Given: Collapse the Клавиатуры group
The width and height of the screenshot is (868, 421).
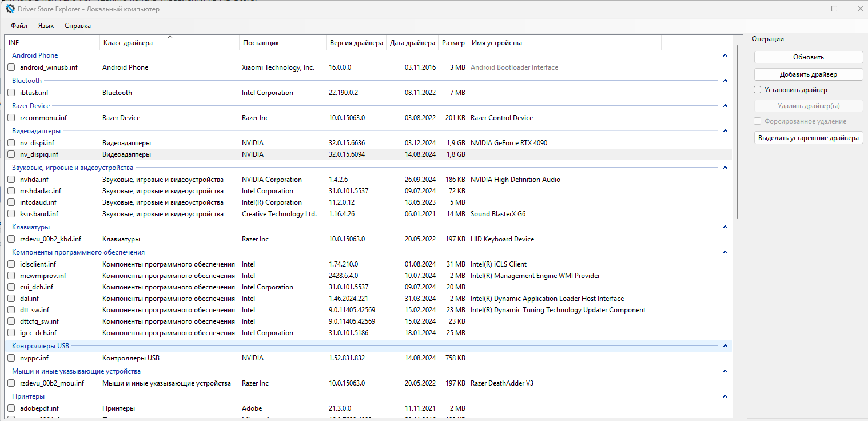Looking at the screenshot, I should pyautogui.click(x=725, y=227).
